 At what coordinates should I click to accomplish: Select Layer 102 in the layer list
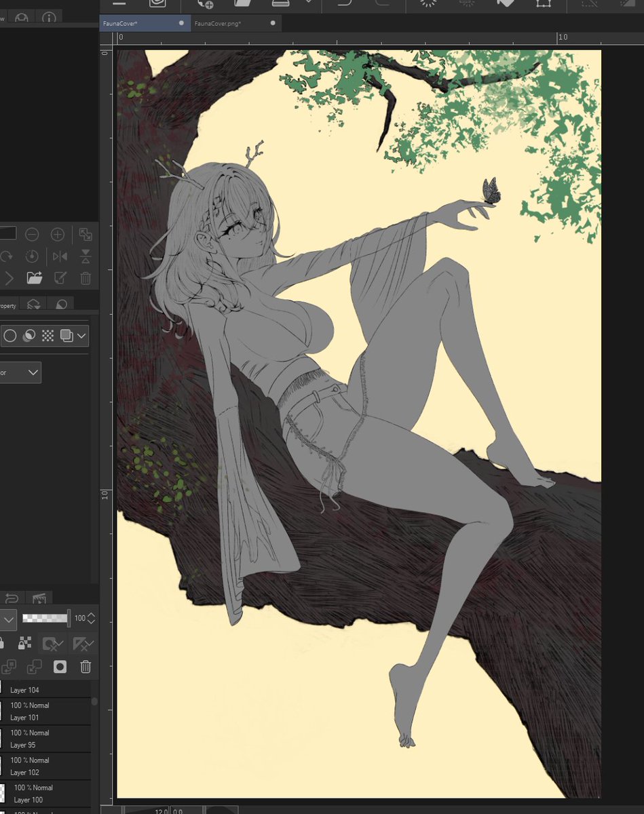45,767
